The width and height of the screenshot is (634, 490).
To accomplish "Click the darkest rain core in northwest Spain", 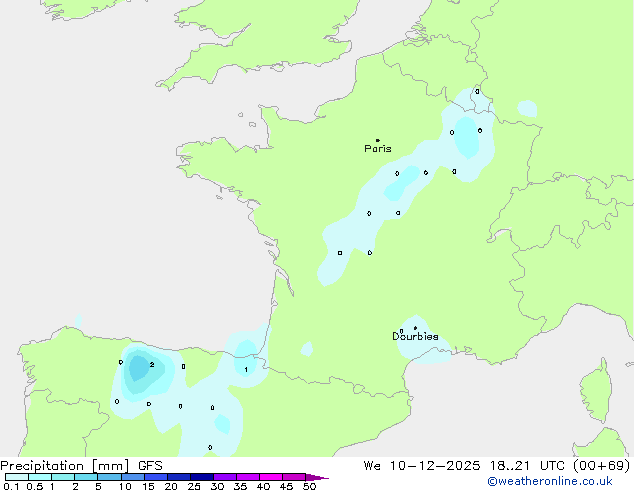I will click(138, 368).
